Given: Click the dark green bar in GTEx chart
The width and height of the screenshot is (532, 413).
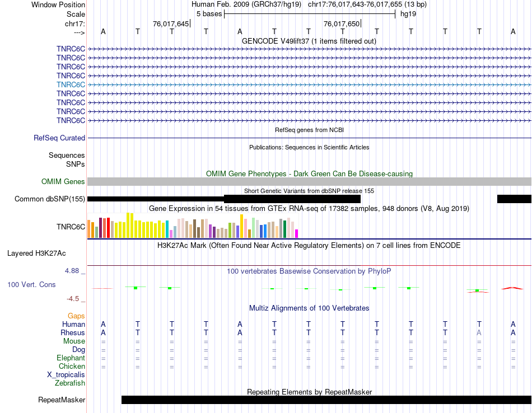Looking at the screenshot, I should tap(284, 229).
